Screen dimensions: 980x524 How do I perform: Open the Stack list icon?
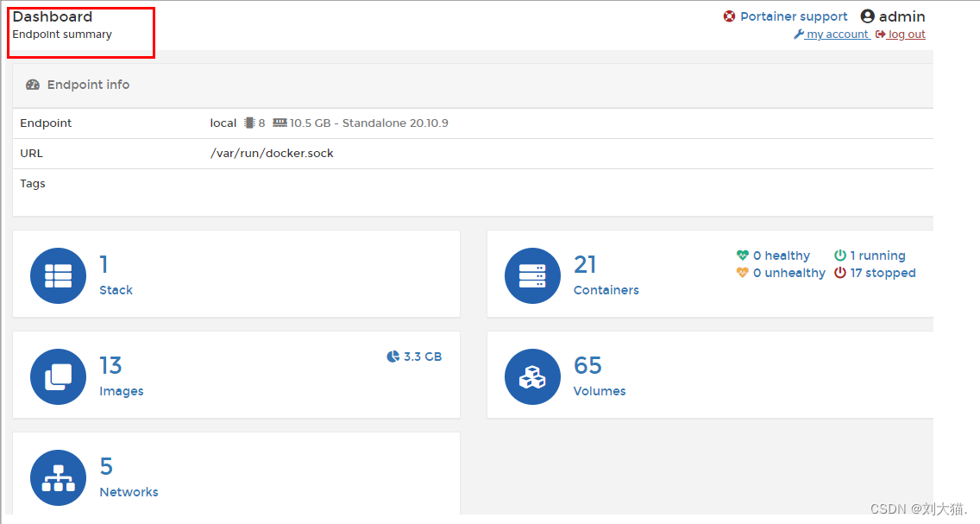coord(58,275)
